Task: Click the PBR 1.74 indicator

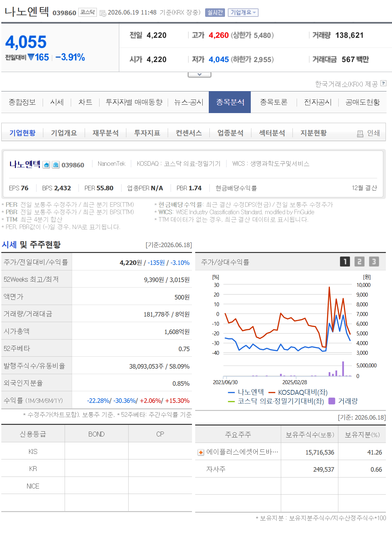Action: [189, 188]
